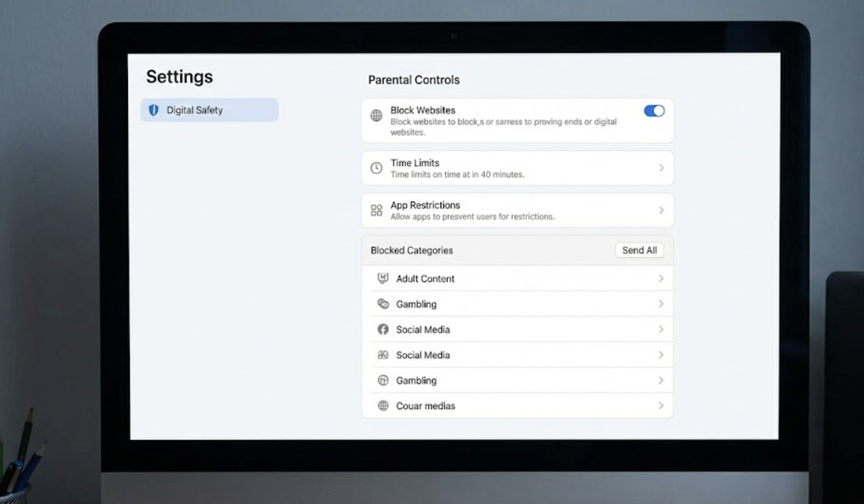Click the Facebook icon beside Social Media

point(383,330)
